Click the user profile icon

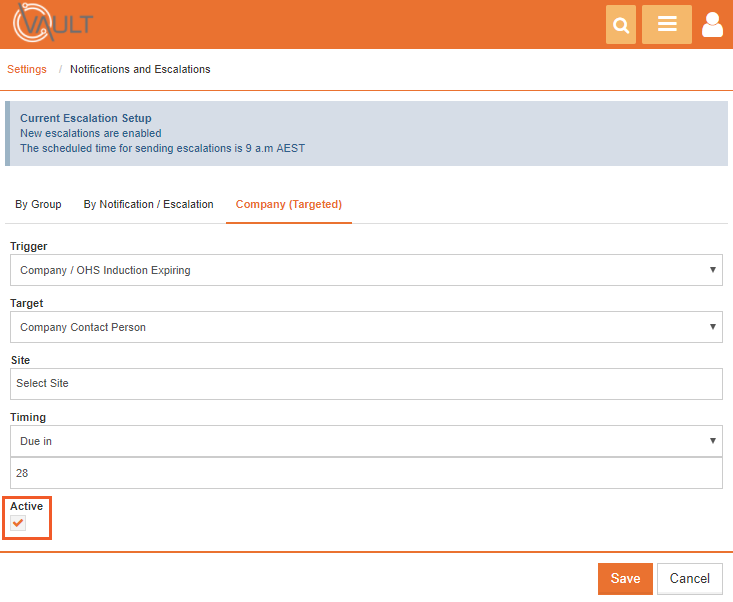pyautogui.click(x=712, y=25)
